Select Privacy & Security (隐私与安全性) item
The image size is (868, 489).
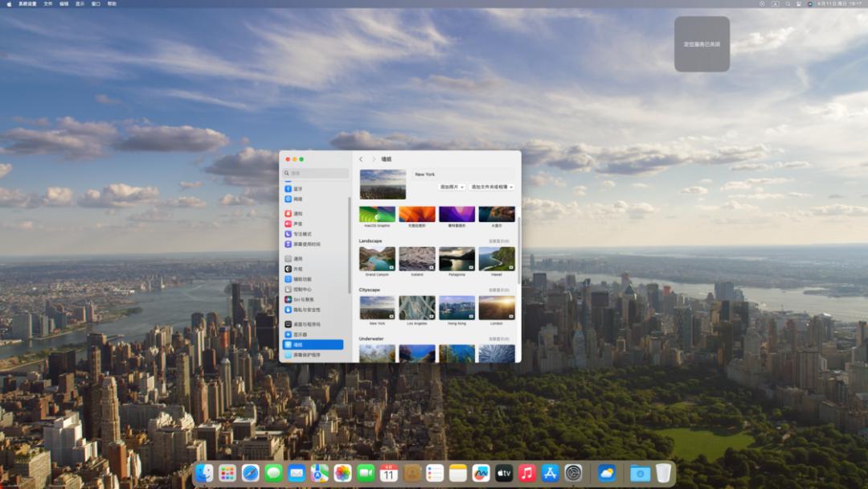coord(306,310)
